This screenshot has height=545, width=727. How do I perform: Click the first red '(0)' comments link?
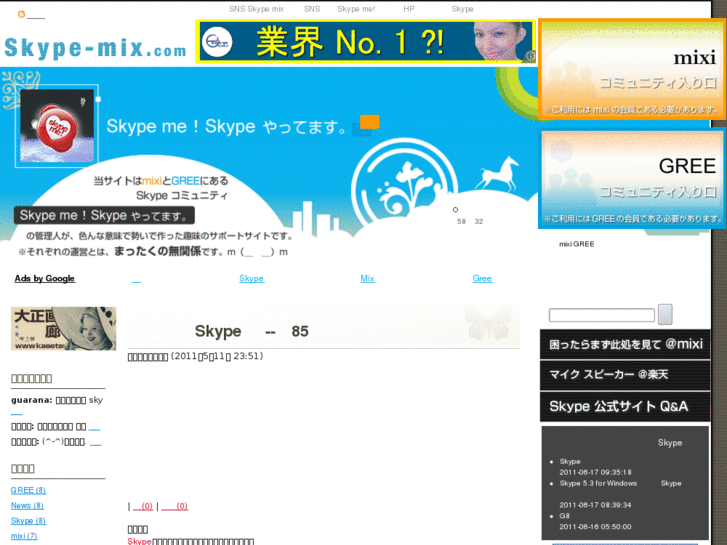click(x=143, y=506)
